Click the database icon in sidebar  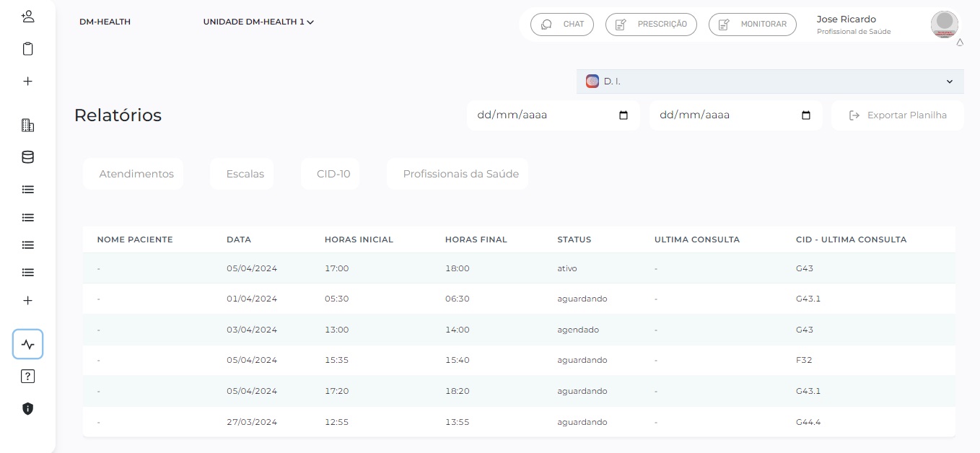[27, 157]
